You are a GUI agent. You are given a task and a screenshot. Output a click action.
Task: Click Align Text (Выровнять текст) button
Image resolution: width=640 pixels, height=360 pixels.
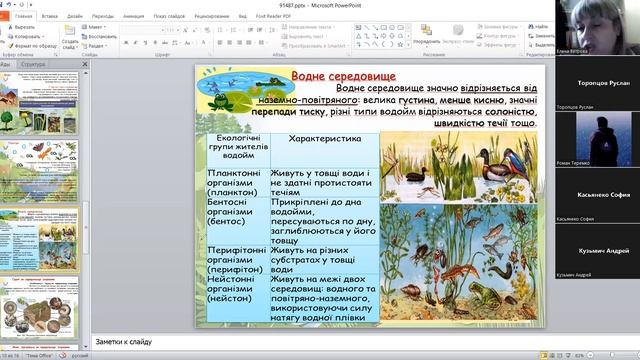305,36
